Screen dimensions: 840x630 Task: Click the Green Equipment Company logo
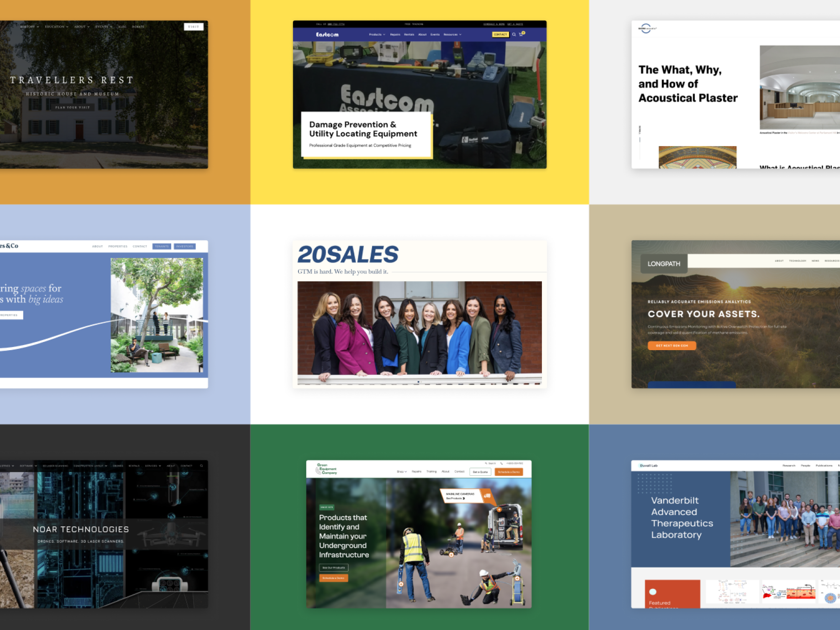pos(327,469)
